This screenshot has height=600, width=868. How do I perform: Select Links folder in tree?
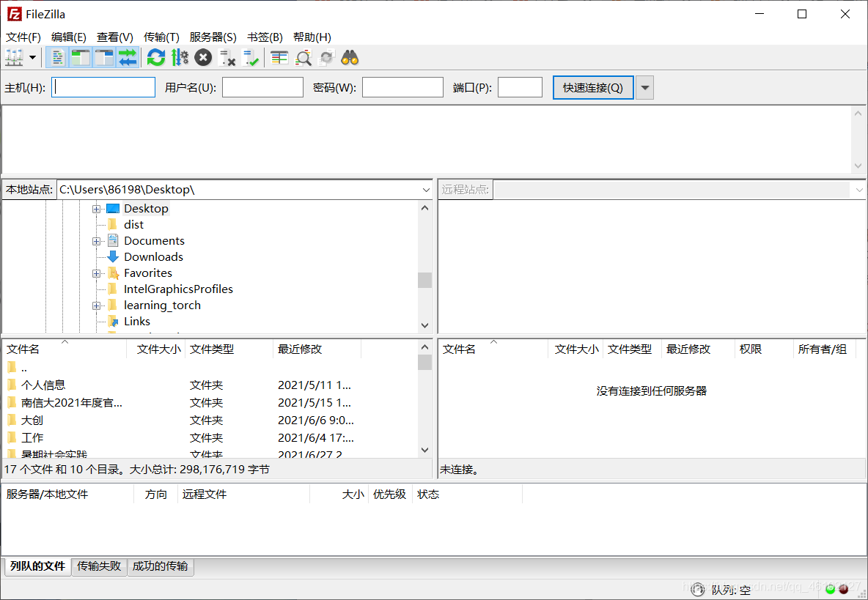click(x=137, y=322)
